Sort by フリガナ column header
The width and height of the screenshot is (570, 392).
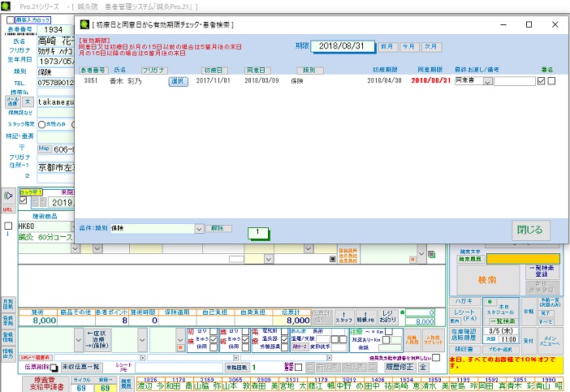click(x=153, y=70)
